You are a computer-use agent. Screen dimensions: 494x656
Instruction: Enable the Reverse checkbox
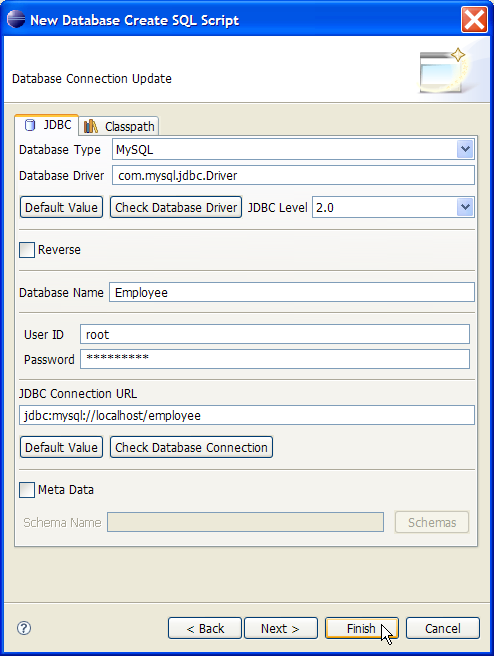click(x=27, y=250)
